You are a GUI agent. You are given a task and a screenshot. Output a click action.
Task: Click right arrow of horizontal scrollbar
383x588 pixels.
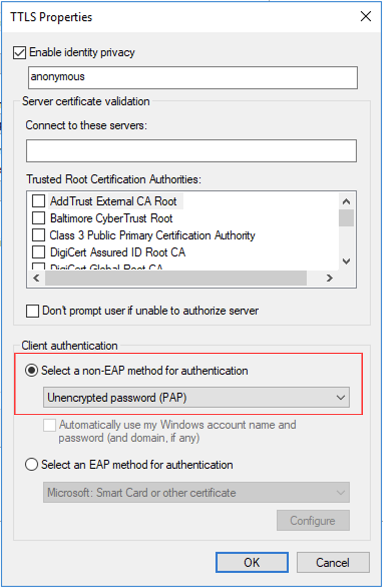329,278
